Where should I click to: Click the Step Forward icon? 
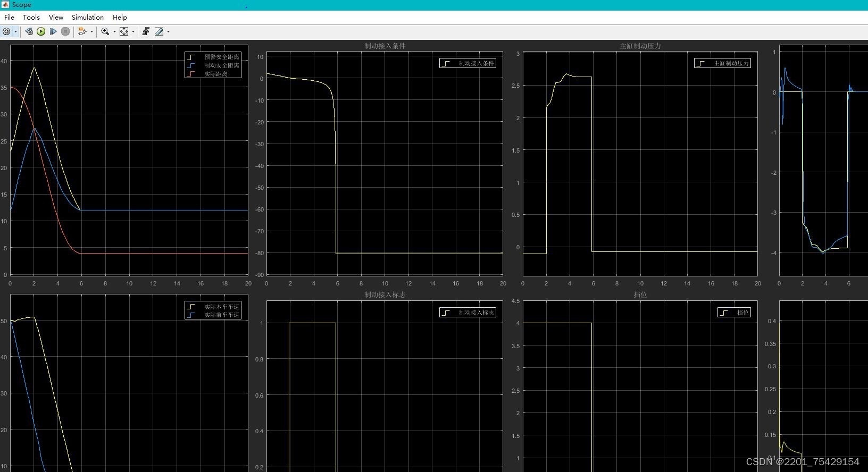pyautogui.click(x=53, y=31)
